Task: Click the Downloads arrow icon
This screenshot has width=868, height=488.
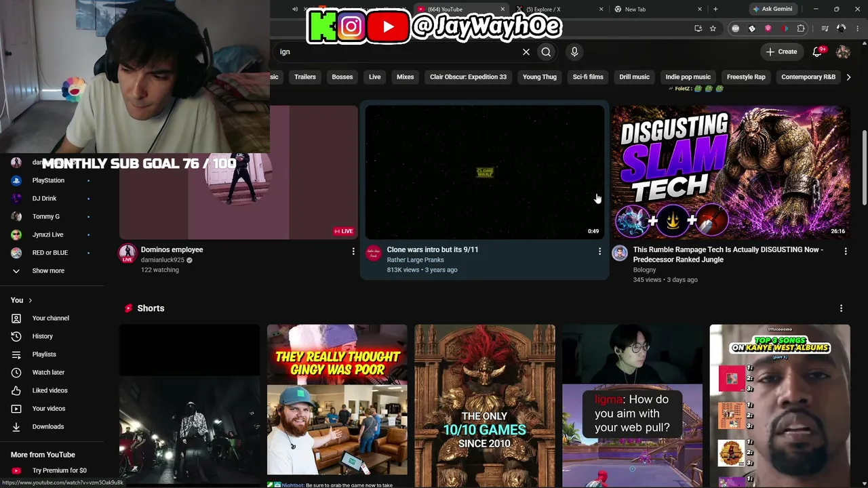Action: coord(16,427)
